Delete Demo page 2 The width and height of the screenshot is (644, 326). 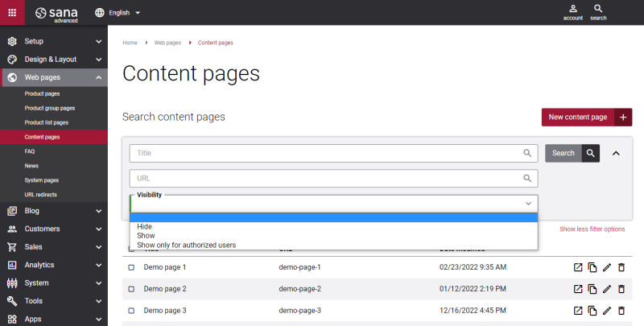(x=621, y=289)
